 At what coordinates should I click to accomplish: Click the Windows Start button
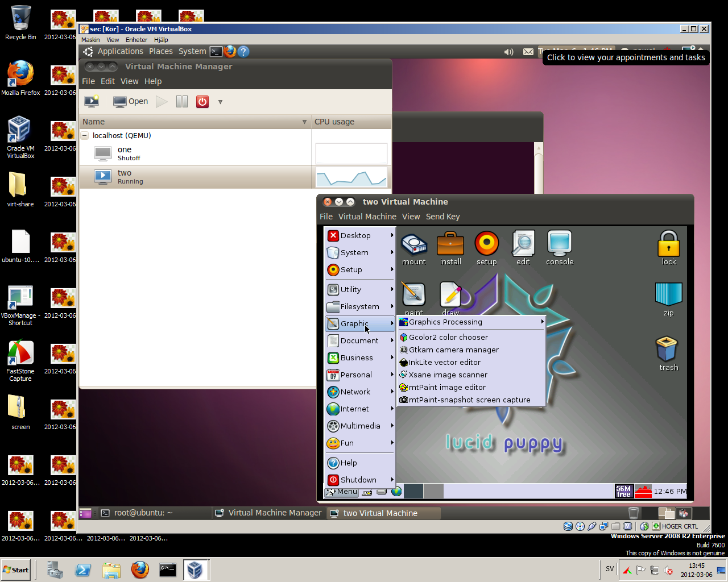(15, 569)
